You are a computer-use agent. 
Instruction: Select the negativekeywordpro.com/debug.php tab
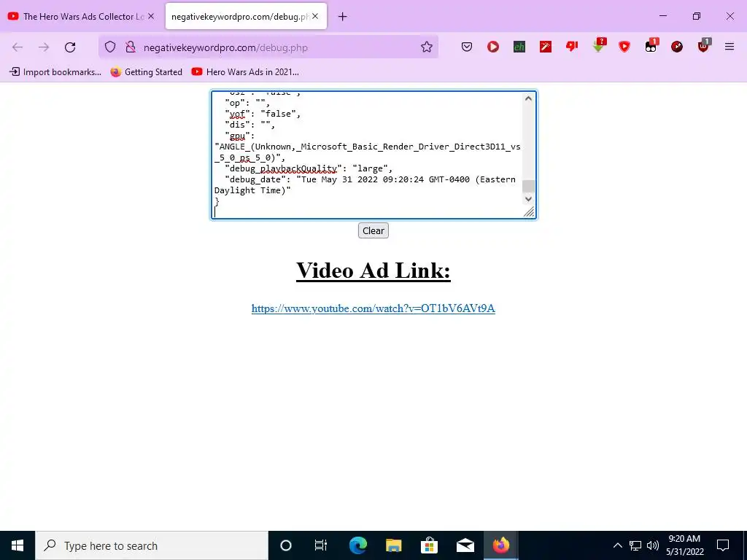click(246, 16)
